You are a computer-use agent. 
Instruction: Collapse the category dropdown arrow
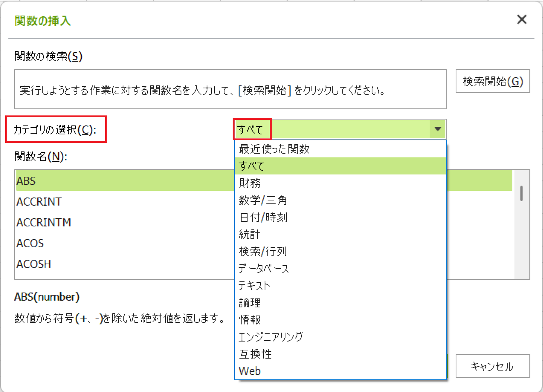click(x=437, y=129)
